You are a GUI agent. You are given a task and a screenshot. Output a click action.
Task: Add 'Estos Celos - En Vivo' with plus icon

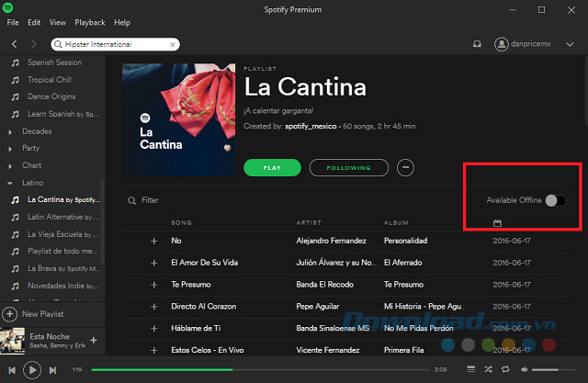153,351
